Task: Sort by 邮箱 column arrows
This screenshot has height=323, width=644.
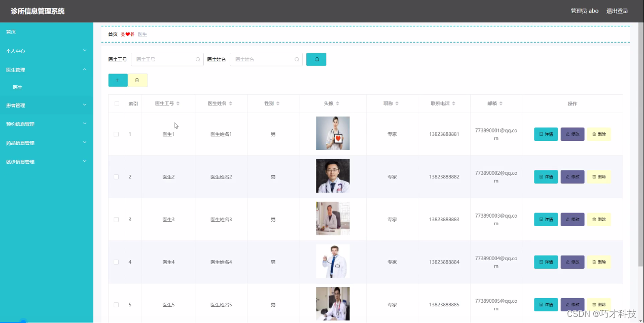Action: [x=501, y=103]
